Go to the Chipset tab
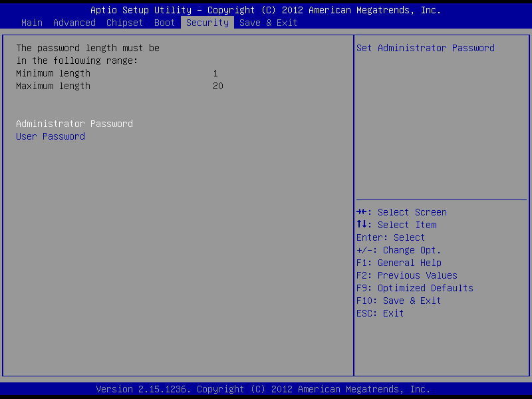The height and width of the screenshot is (399, 532). pyautogui.click(x=125, y=23)
